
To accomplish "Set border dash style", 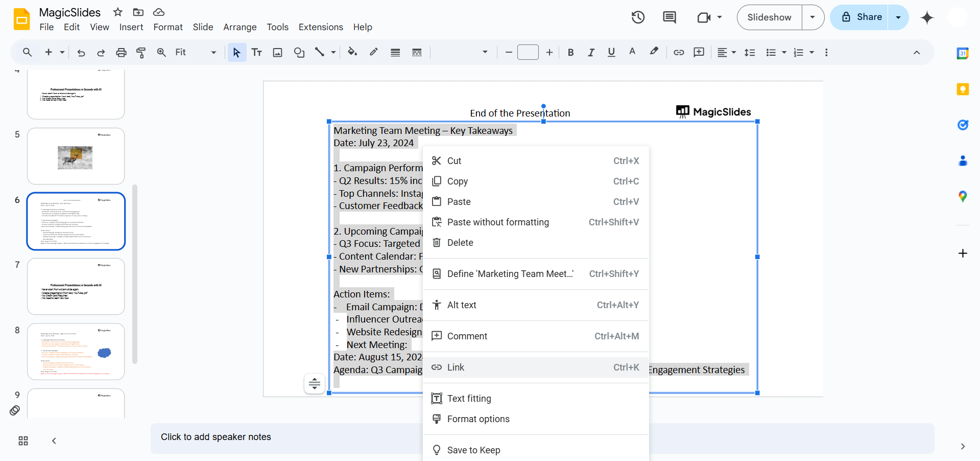I will 417,52.
